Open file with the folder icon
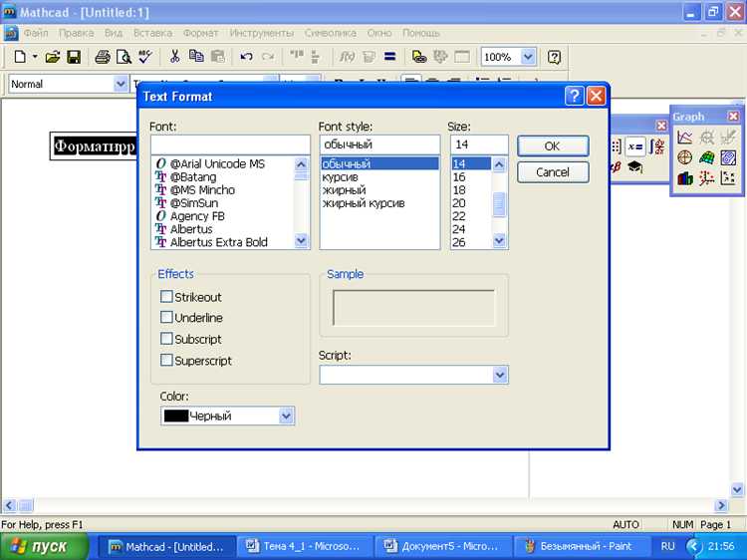 tap(53, 57)
